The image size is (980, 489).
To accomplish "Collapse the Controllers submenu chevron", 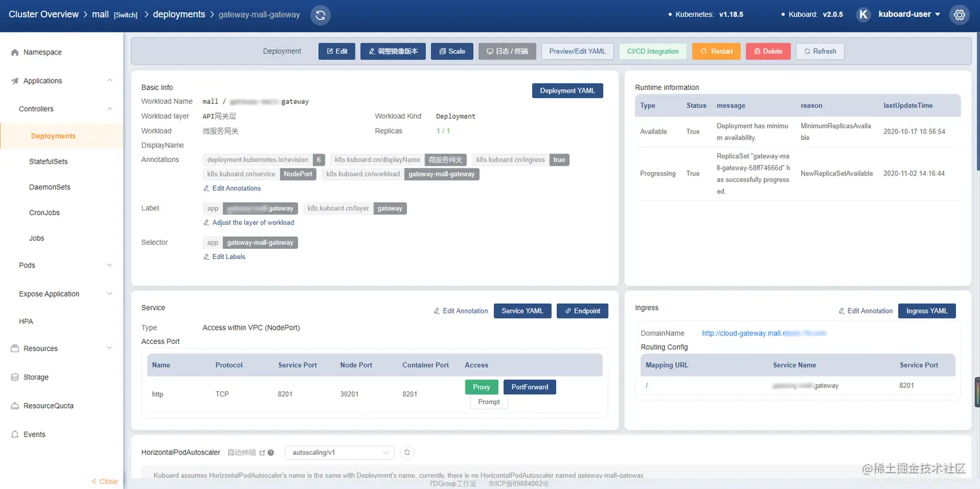I will point(110,109).
